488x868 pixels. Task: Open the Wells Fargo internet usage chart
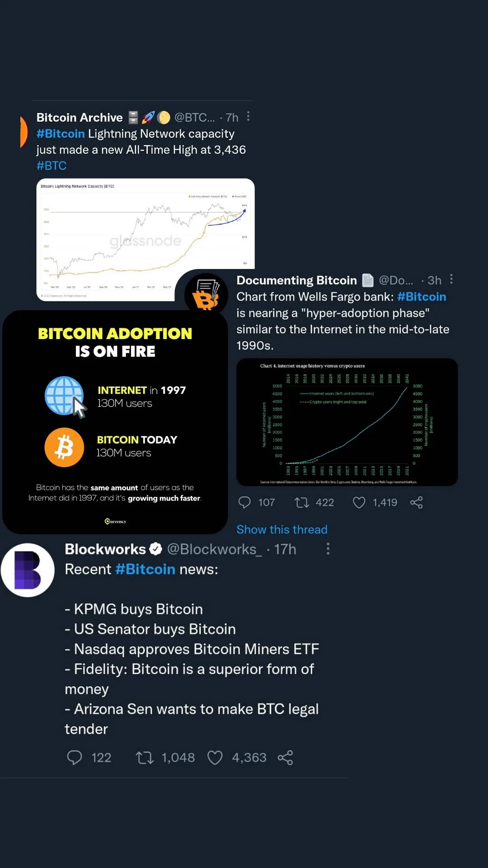tap(347, 422)
